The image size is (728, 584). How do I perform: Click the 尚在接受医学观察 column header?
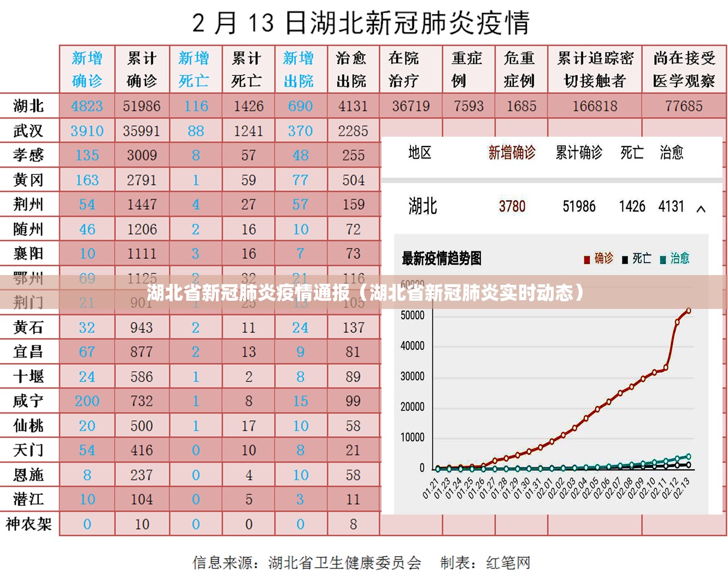[684, 69]
